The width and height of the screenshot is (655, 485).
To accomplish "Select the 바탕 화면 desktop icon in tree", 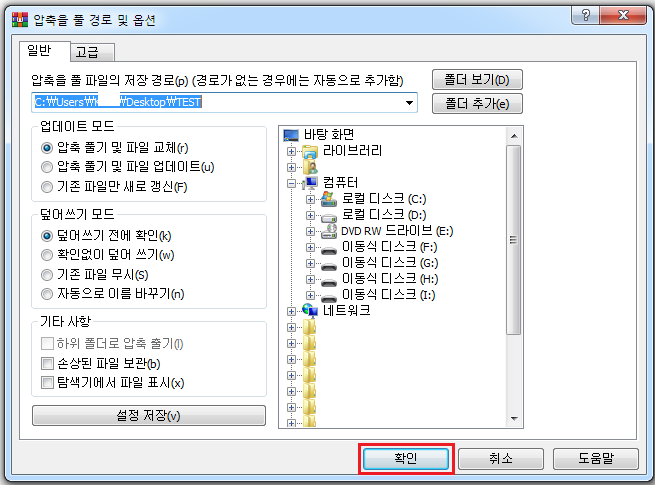I will click(x=291, y=135).
